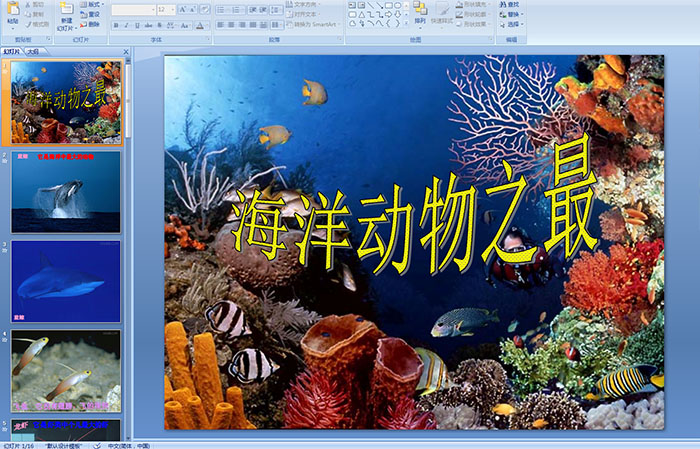Click the New Slide (新建幻灯片) icon

tap(67, 8)
